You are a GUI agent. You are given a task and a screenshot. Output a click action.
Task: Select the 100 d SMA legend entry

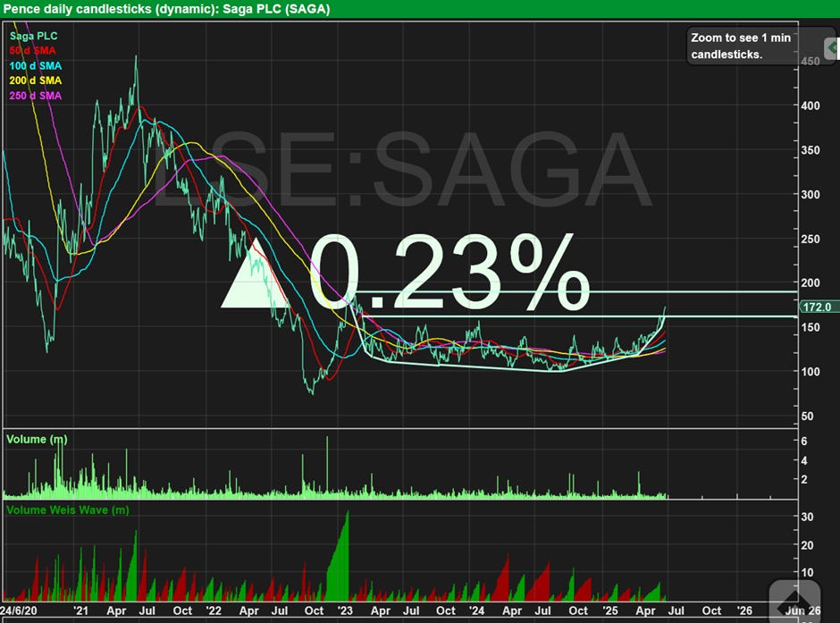[x=36, y=66]
